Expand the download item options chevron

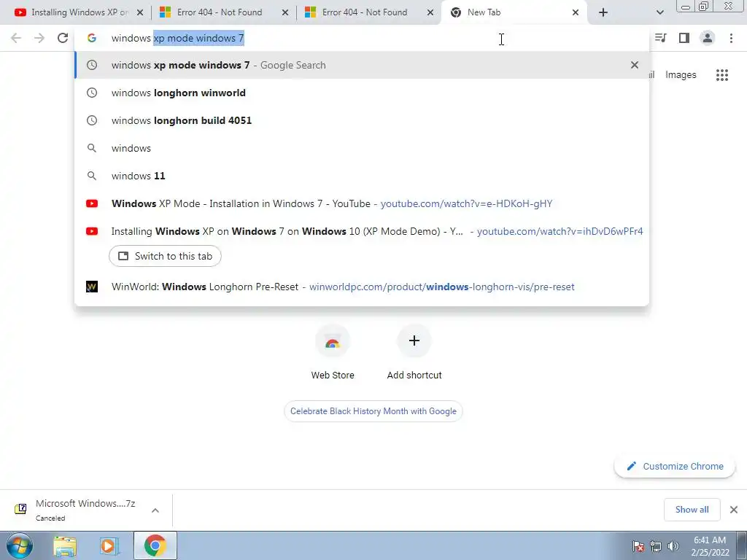tap(155, 510)
